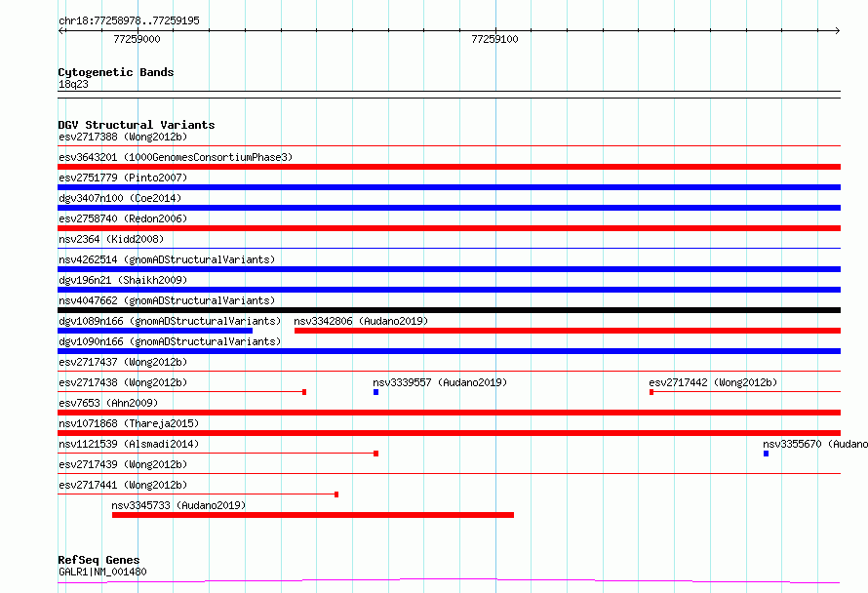Click the DGV Structural Variants track heading
Image resolution: width=868 pixels, height=593 pixels.
pos(137,125)
